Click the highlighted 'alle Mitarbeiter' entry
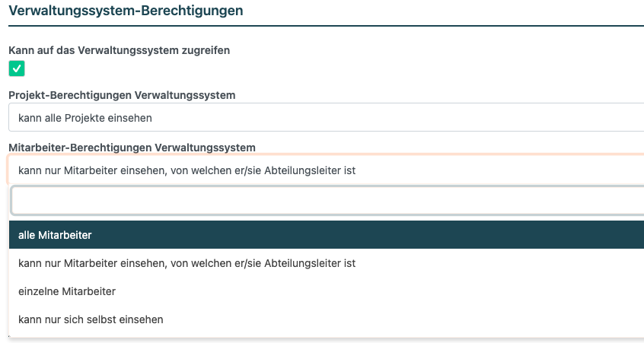644x343 pixels. tap(55, 235)
